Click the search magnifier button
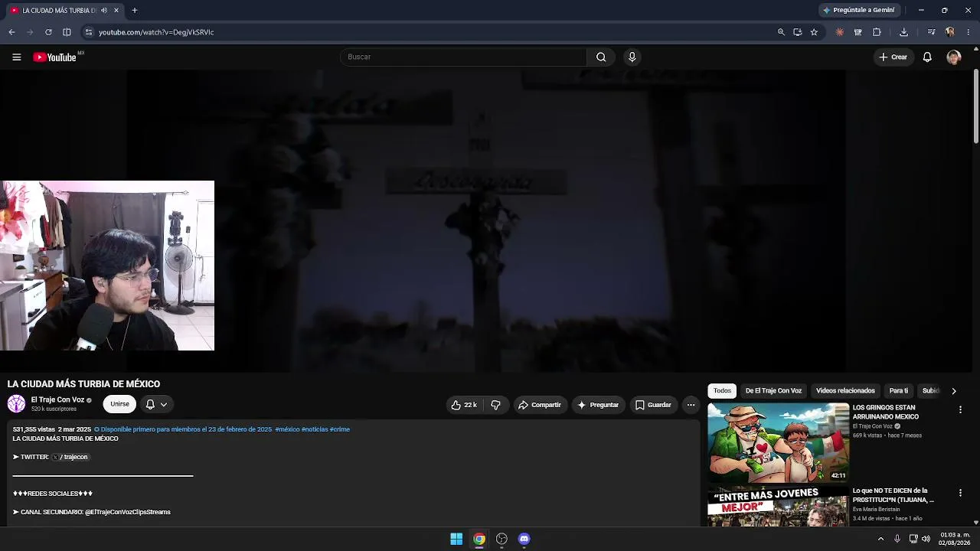Viewport: 980px width, 551px height. (x=601, y=57)
